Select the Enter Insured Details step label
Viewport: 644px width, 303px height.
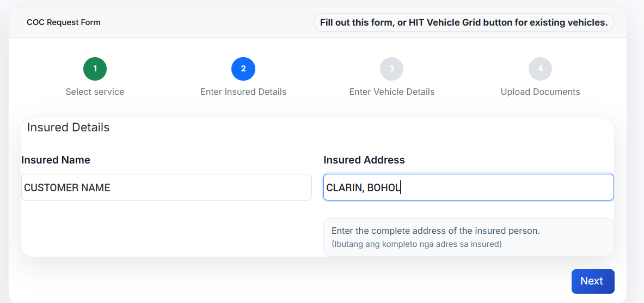coord(243,92)
